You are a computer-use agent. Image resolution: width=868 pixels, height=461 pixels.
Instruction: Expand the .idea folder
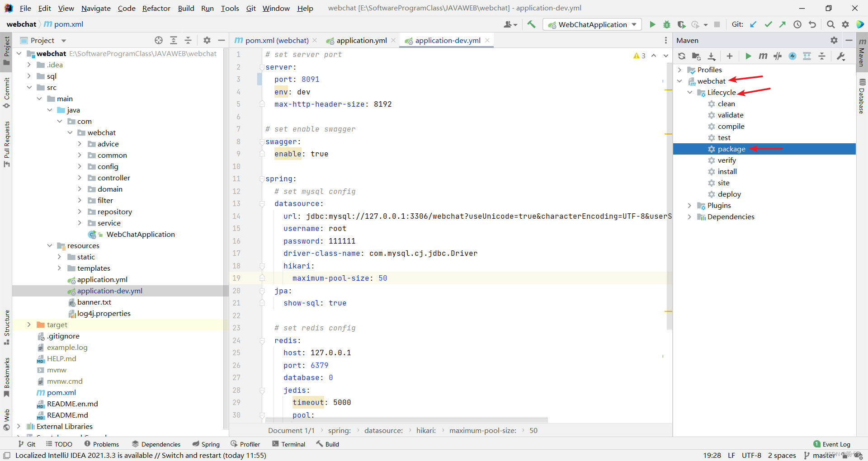(x=29, y=65)
